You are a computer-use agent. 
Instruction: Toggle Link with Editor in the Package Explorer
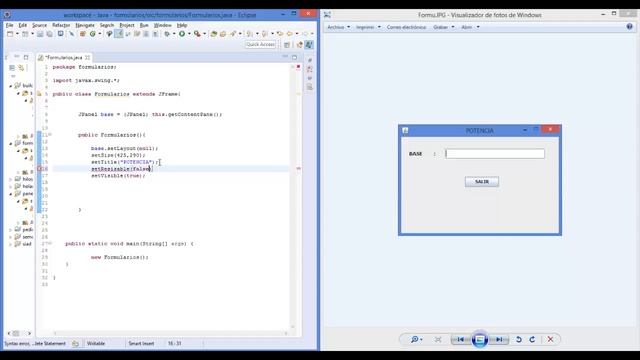coord(21,68)
